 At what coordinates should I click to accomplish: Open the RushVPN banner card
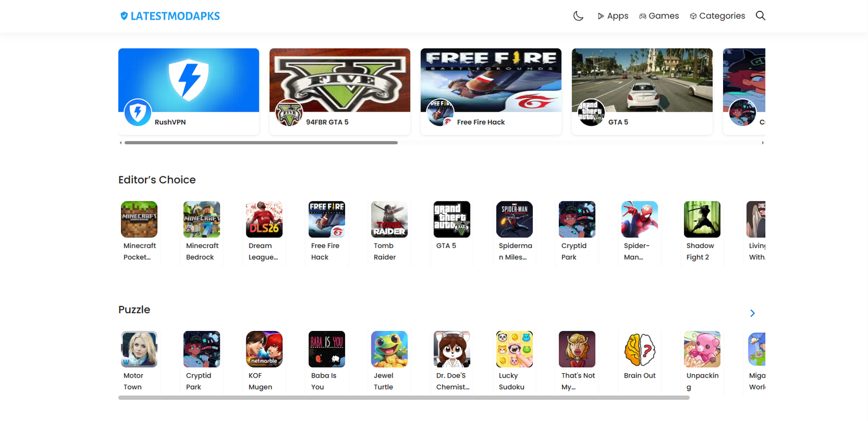tap(189, 91)
